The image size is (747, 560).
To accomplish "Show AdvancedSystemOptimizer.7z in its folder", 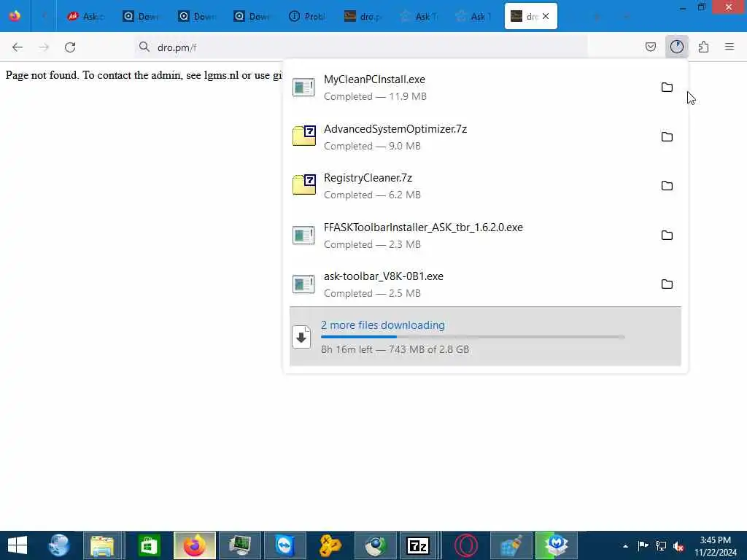I will pos(667,136).
